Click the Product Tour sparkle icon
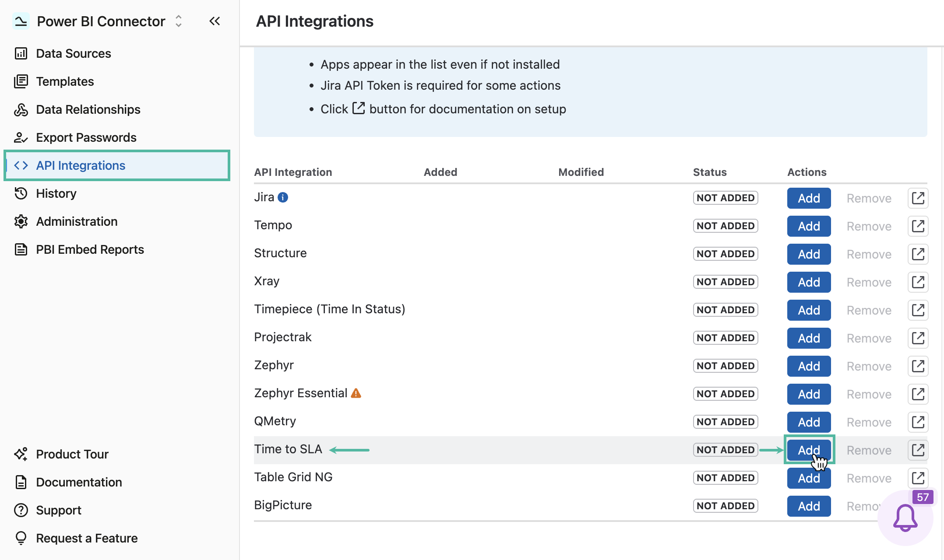 pyautogui.click(x=21, y=454)
